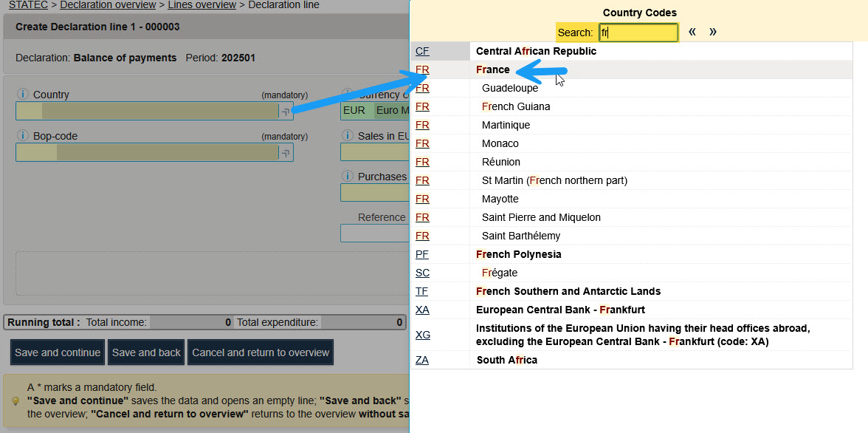868x433 pixels.
Task: Click the info icon beside Bop-code label
Action: click(22, 136)
